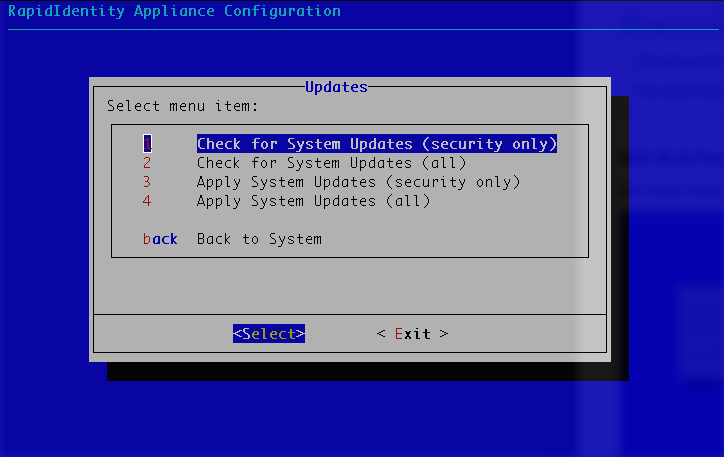
Task: Go Back to System menu entry
Action: point(259,239)
